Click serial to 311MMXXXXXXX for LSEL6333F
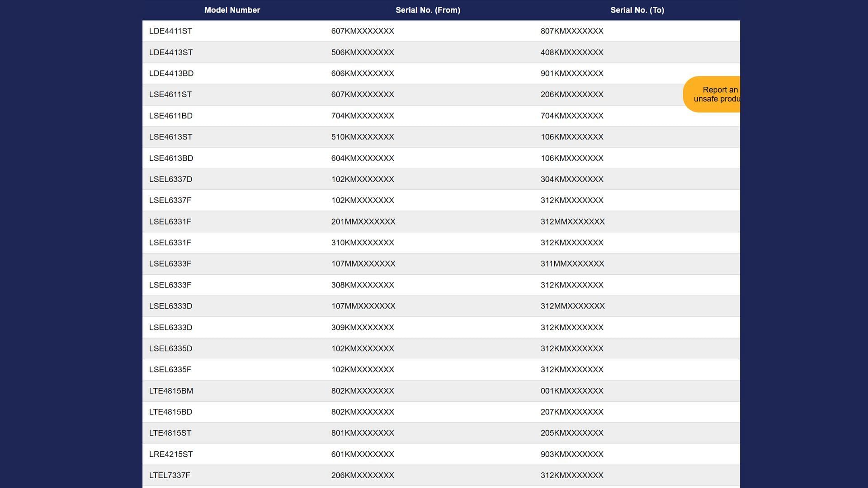868x488 pixels. [x=572, y=264]
